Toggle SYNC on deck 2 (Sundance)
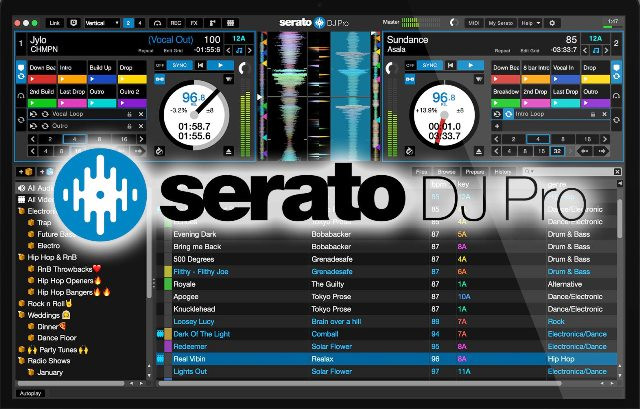 pos(430,65)
